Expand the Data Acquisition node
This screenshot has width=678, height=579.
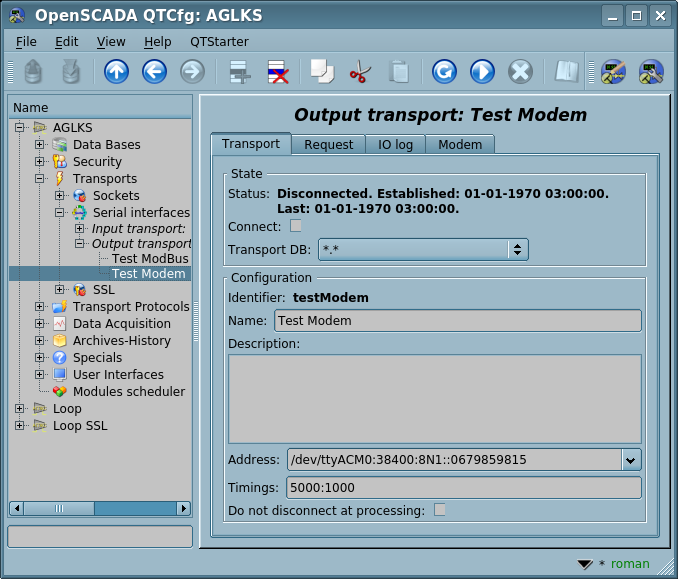click(39, 323)
